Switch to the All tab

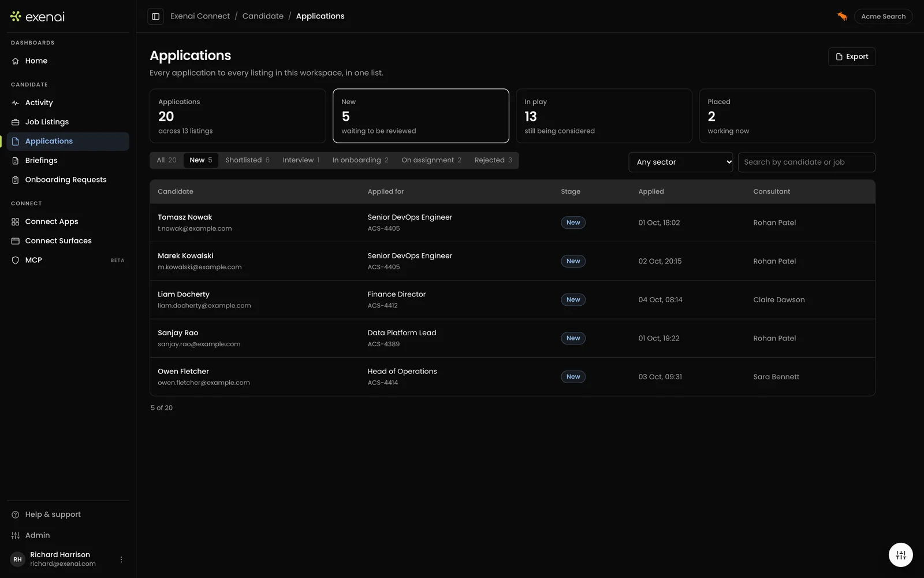166,160
